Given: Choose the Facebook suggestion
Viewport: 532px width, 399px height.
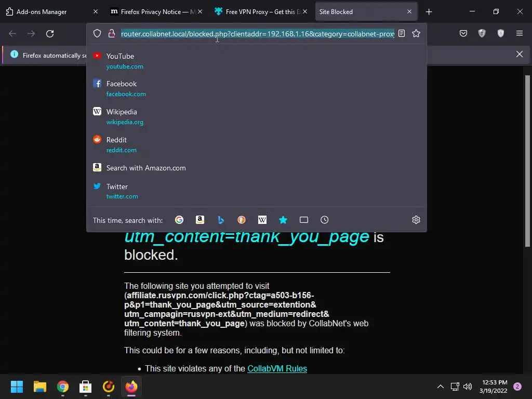Looking at the screenshot, I should [x=257, y=88].
